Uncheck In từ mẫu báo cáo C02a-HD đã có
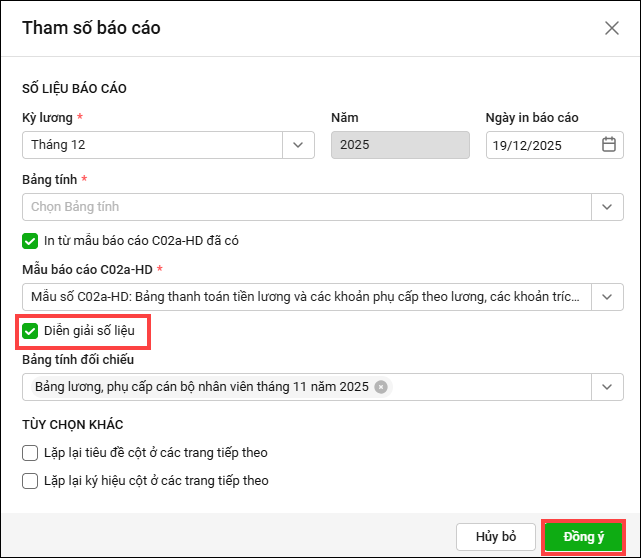This screenshot has width=641, height=558. coord(30,240)
